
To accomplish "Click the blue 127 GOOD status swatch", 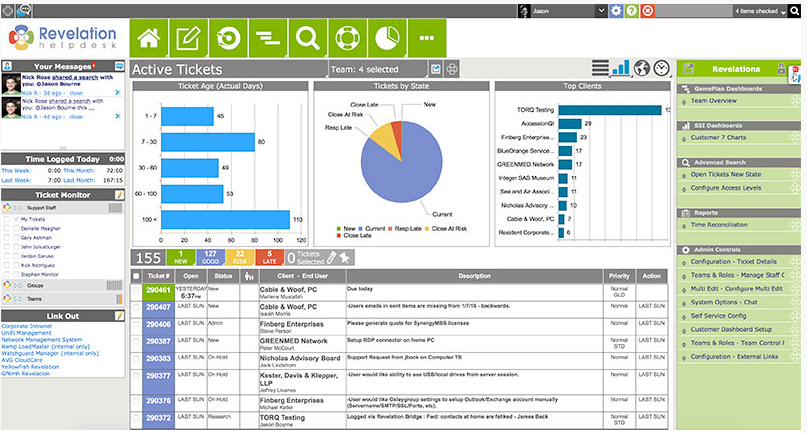I will pos(210,257).
